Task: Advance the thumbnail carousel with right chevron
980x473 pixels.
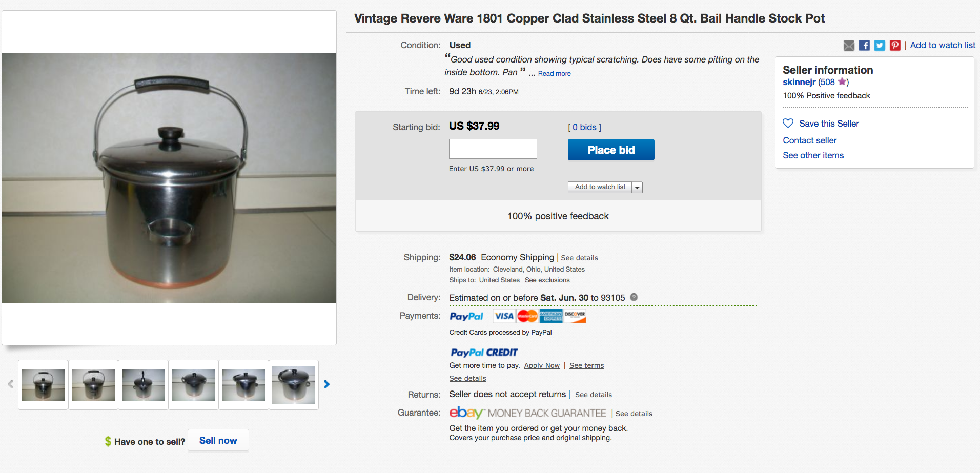Action: pos(326,384)
